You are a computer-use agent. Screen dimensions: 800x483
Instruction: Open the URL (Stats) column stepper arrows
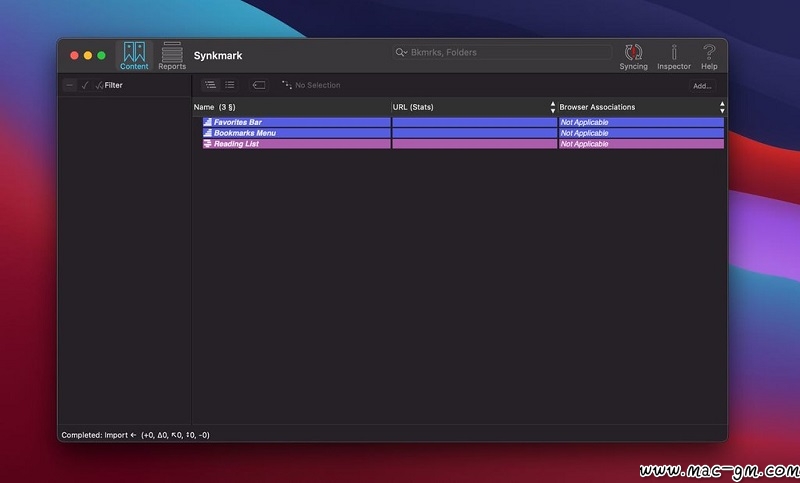pyautogui.click(x=553, y=107)
